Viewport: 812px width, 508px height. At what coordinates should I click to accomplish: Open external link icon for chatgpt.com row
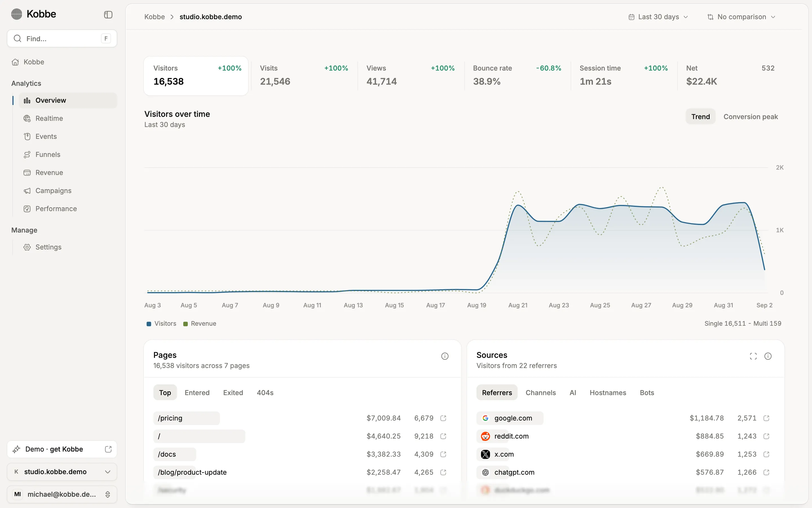click(766, 472)
